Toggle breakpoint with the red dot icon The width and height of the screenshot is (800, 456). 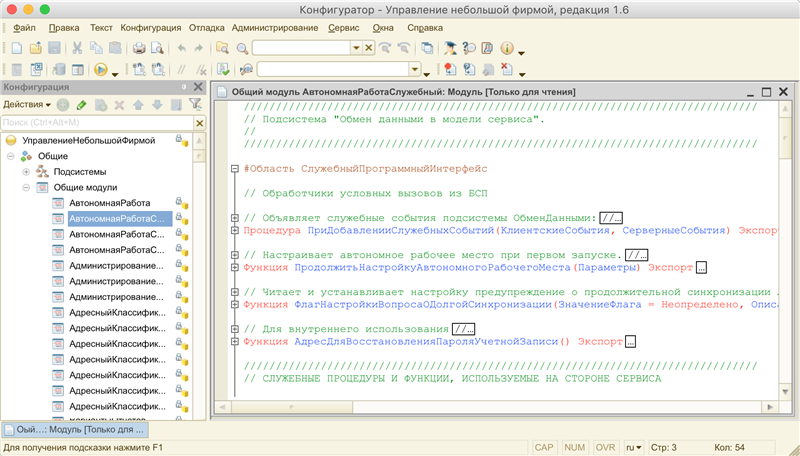449,69
